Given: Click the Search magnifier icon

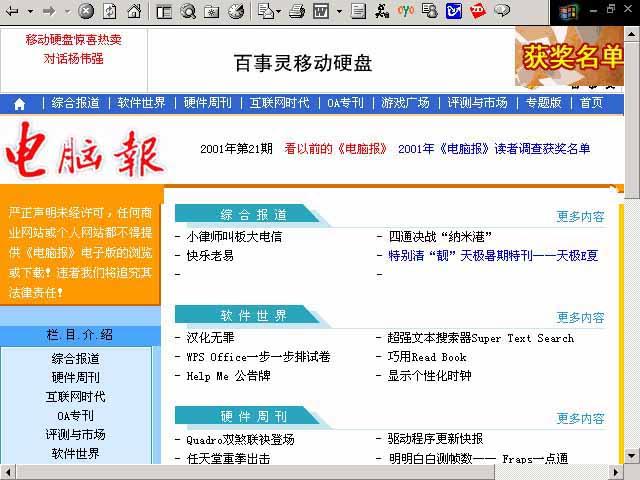Looking at the screenshot, I should (x=188, y=11).
